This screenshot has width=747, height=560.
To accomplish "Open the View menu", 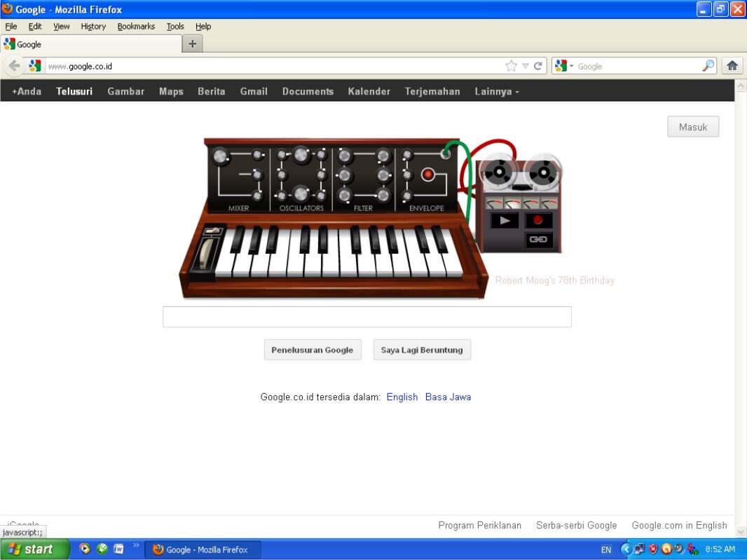I will pos(61,26).
